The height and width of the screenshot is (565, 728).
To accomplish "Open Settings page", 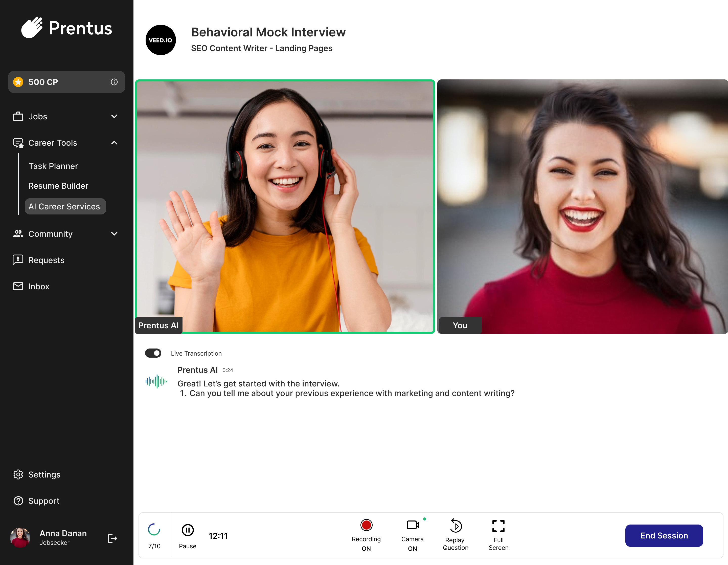I will click(x=44, y=475).
